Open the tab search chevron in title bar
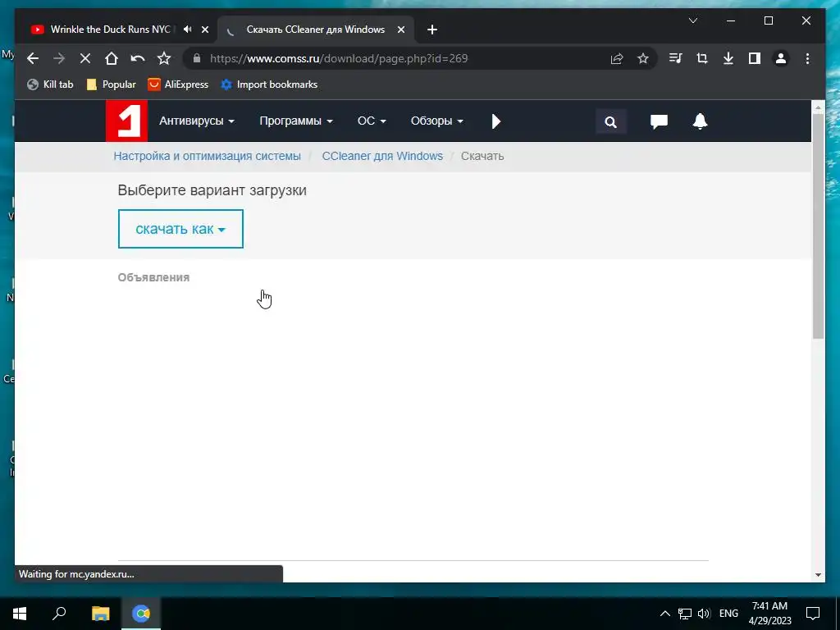This screenshot has width=840, height=630. (692, 21)
